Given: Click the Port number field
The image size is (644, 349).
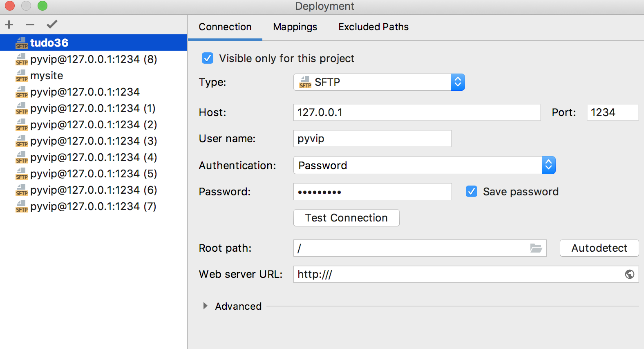Looking at the screenshot, I should point(612,112).
